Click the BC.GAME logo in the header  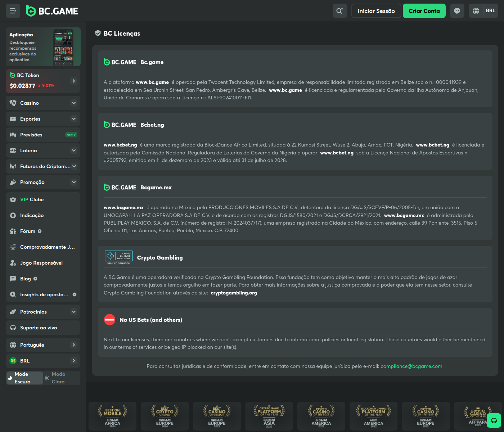[x=52, y=11]
